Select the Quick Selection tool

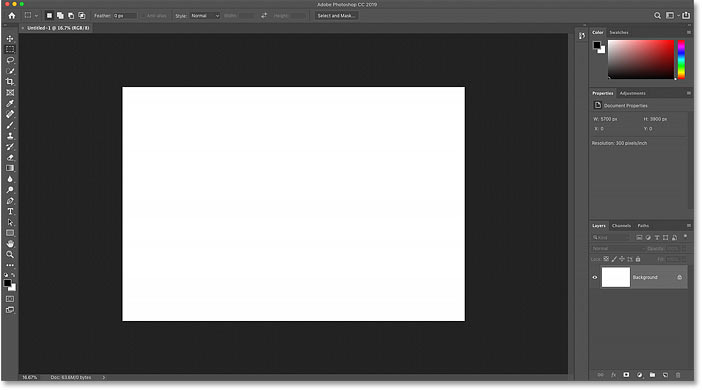[x=10, y=71]
